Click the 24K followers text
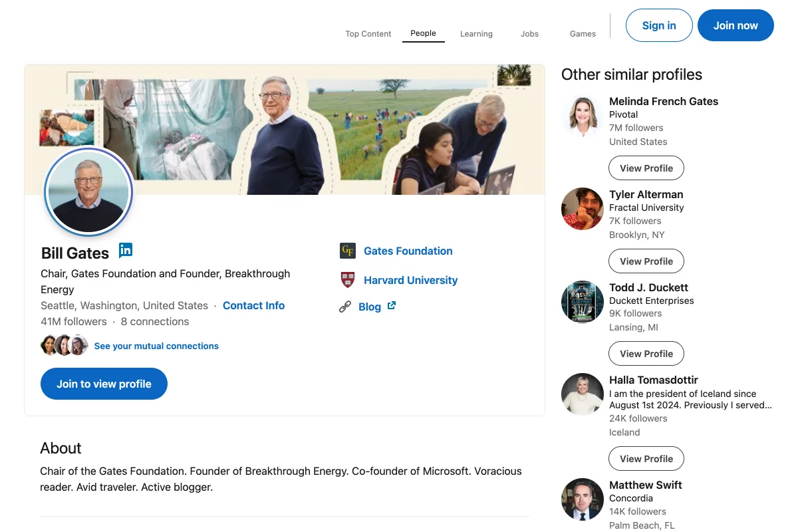The image size is (798, 532). [638, 418]
